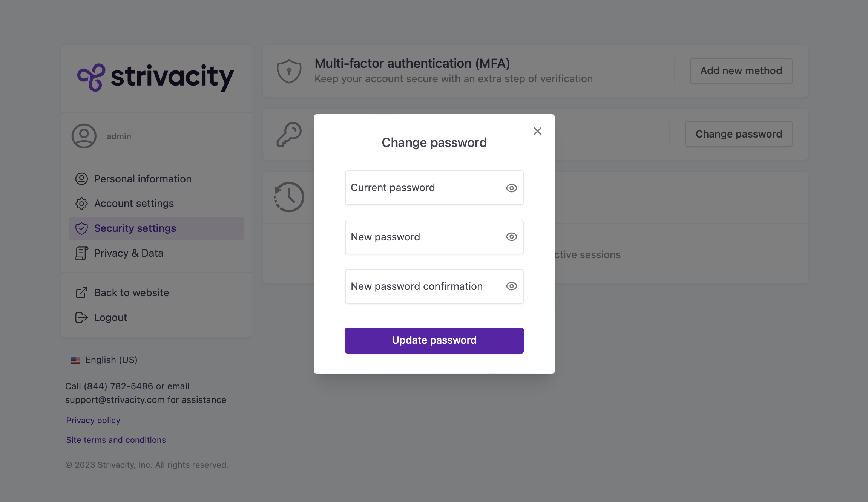The image size is (868, 502).
Task: Click the US flag language icon
Action: 75,360
